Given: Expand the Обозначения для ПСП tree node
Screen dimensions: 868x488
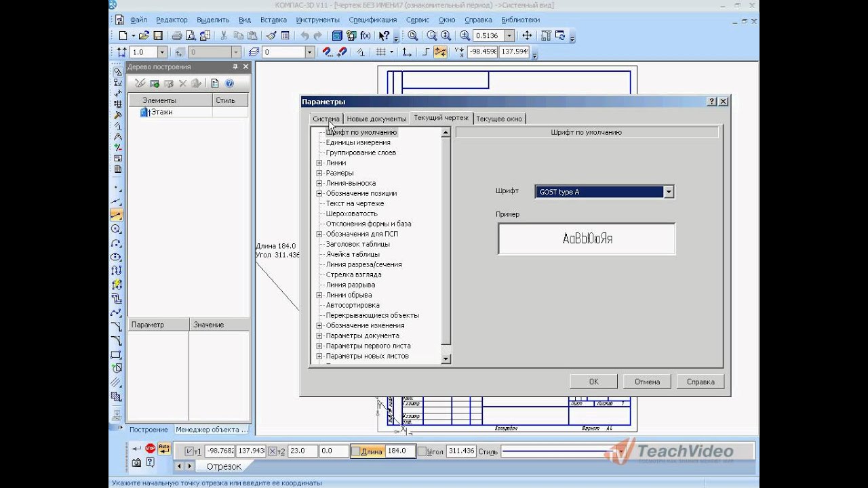Looking at the screenshot, I should 319,234.
